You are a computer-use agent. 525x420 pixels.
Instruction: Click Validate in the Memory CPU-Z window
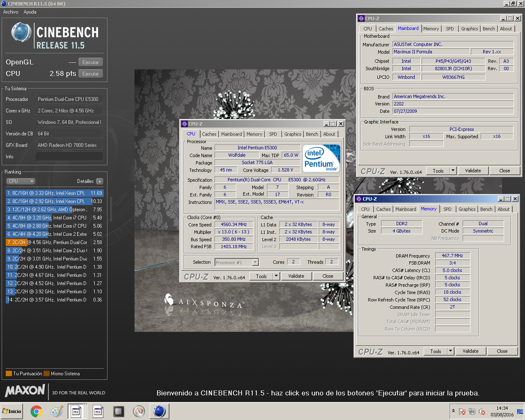tap(470, 351)
